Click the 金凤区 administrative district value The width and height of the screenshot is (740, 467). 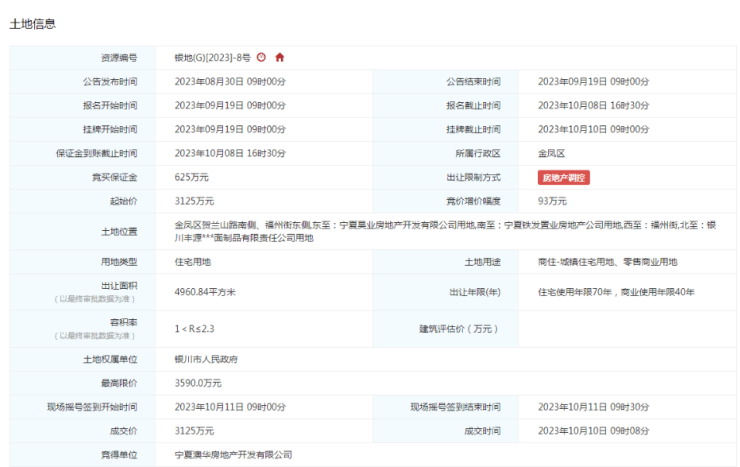(551, 153)
